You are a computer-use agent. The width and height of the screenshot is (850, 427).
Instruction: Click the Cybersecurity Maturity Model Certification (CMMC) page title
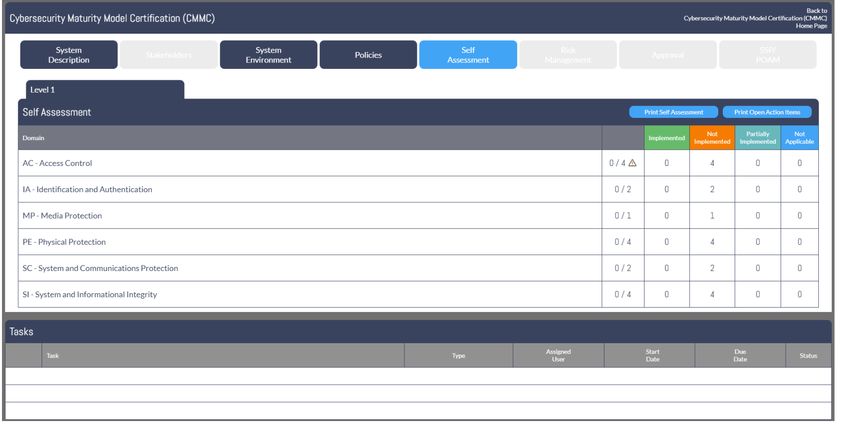(x=112, y=18)
